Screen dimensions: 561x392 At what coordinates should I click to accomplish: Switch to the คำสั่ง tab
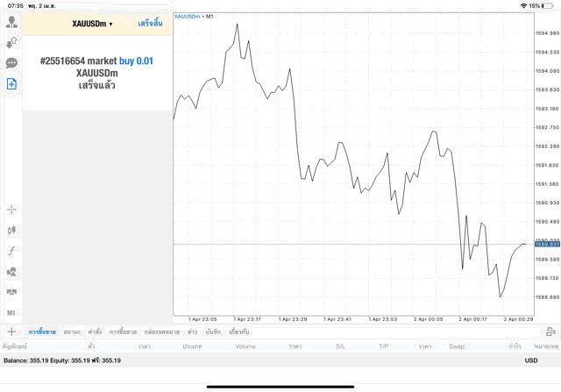pos(95,331)
